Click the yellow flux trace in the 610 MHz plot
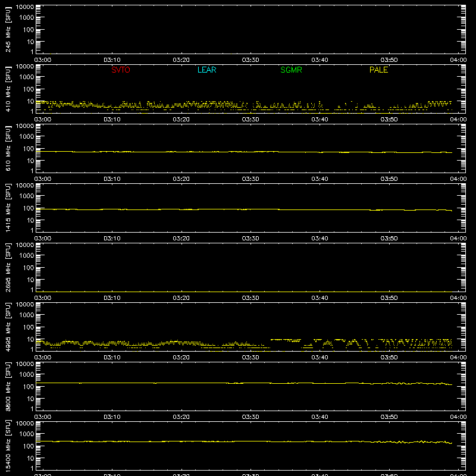Viewport: 476px width, 476px height. click(x=244, y=152)
